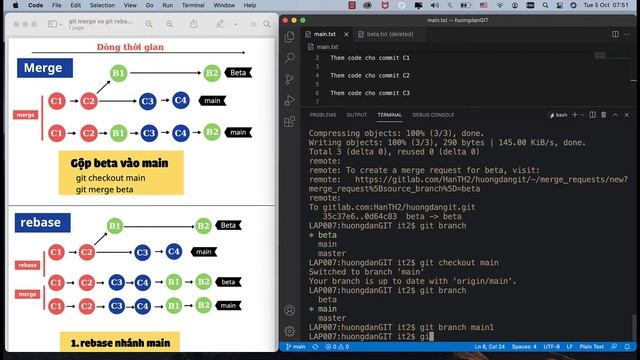Screen dimensions: 640x360
Task: Open volume control in menu bar
Action: pos(435,5)
